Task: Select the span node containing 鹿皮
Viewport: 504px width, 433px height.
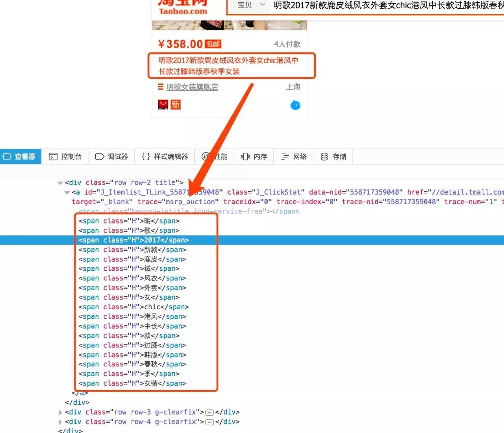Action: point(132,259)
